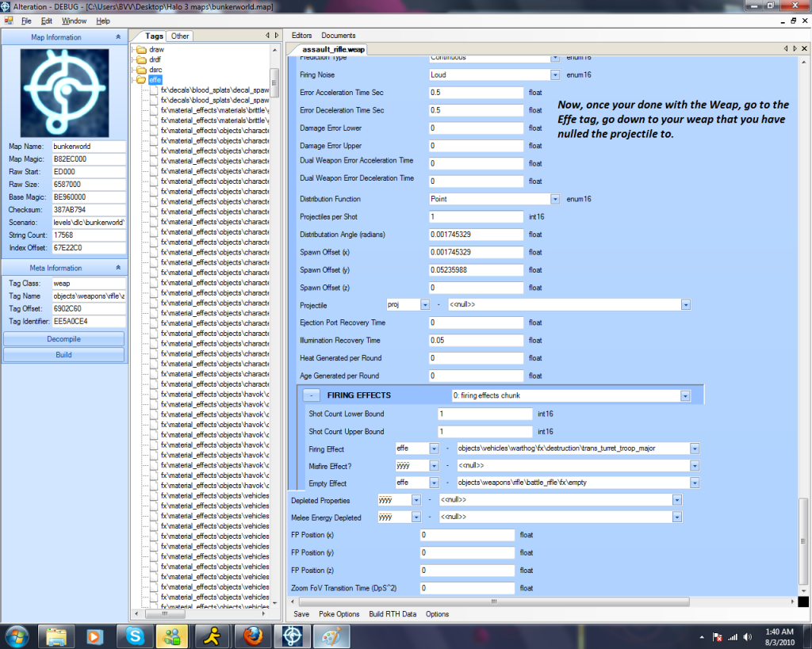Launch Windows Media Player from the taskbar

click(x=94, y=636)
